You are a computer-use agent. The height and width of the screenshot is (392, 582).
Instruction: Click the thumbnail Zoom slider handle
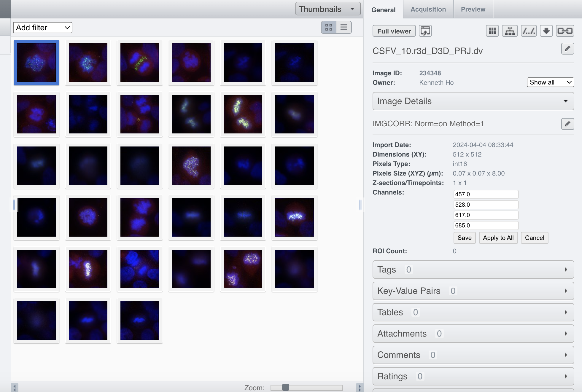[285, 387]
